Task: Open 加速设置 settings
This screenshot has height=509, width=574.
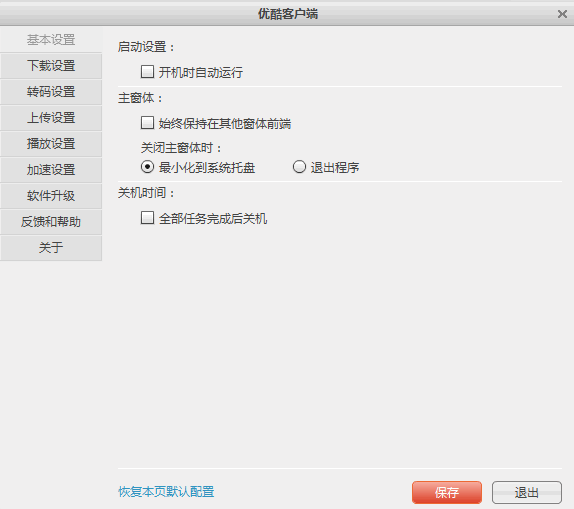Action: click(x=51, y=170)
